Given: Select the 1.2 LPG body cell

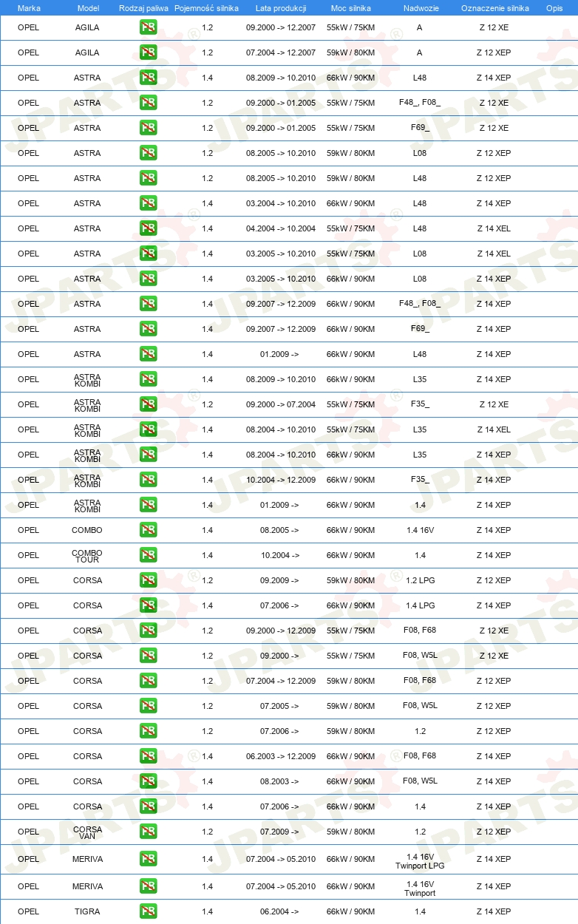Looking at the screenshot, I should (420, 580).
